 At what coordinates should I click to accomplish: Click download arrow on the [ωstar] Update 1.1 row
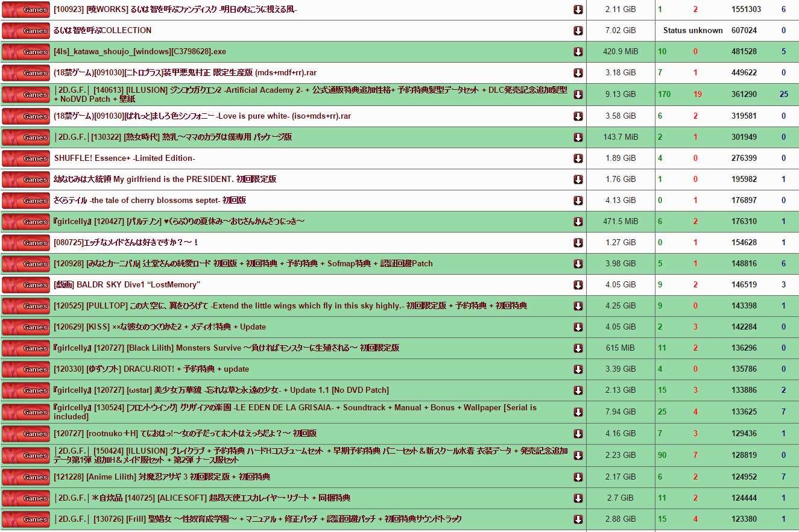click(578, 390)
